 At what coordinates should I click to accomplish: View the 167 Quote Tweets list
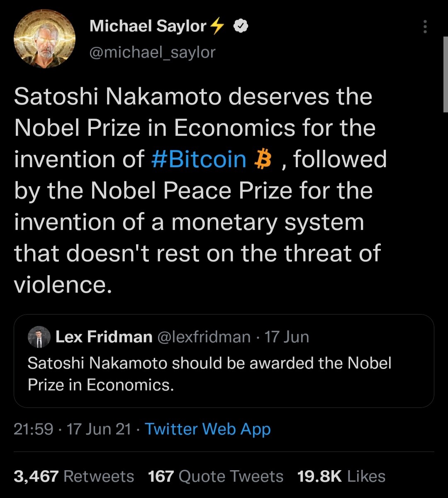216,476
